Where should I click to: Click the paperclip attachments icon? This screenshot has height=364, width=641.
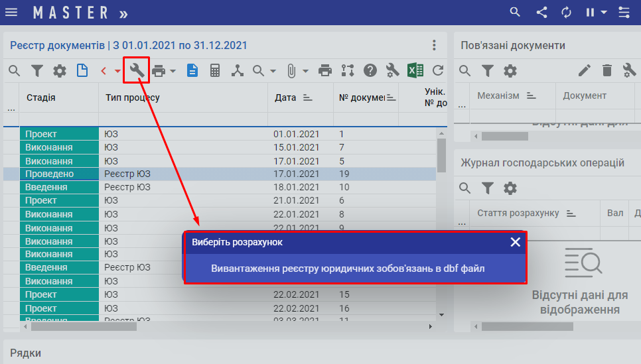(x=291, y=70)
